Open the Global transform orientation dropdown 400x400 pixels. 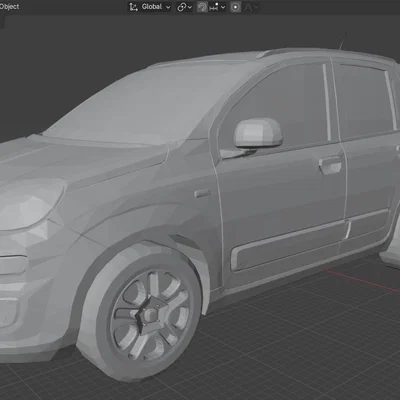pos(150,7)
